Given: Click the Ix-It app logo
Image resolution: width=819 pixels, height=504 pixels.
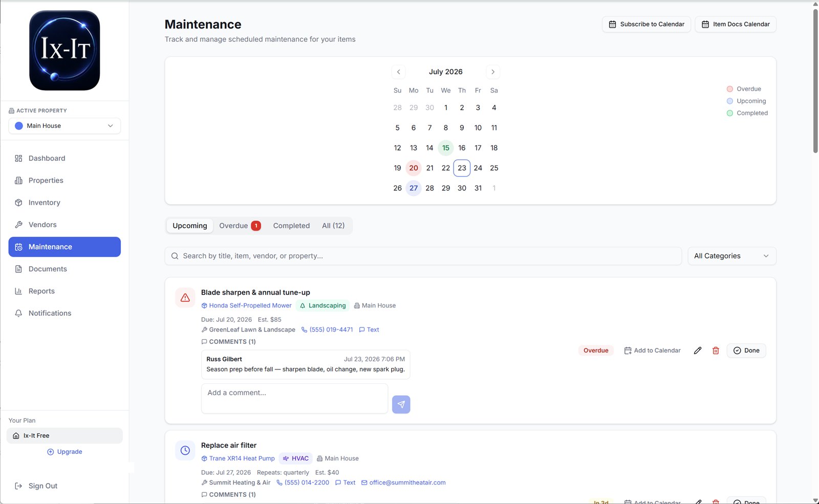Looking at the screenshot, I should [64, 51].
